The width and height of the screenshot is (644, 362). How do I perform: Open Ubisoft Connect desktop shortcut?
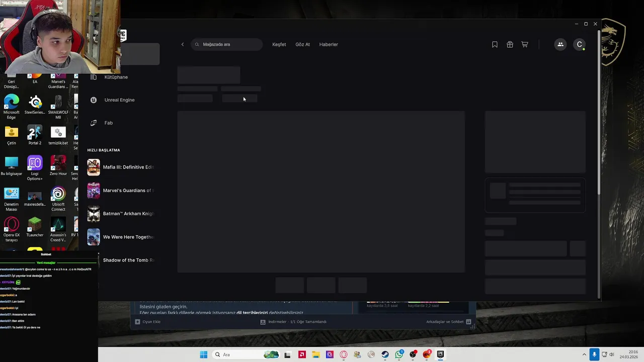coord(58,199)
